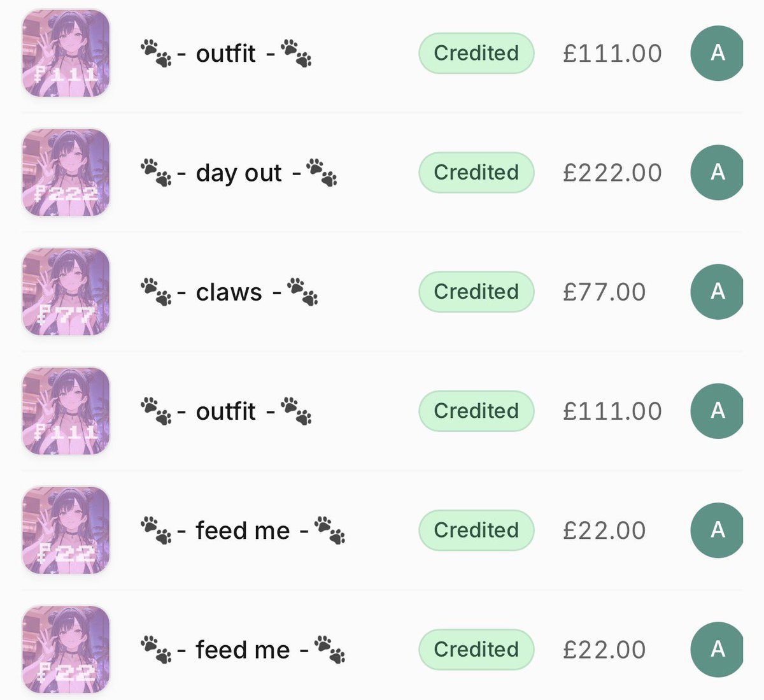The height and width of the screenshot is (700, 764).
Task: Select the £111.00 amount in the second outfit row
Action: click(612, 411)
